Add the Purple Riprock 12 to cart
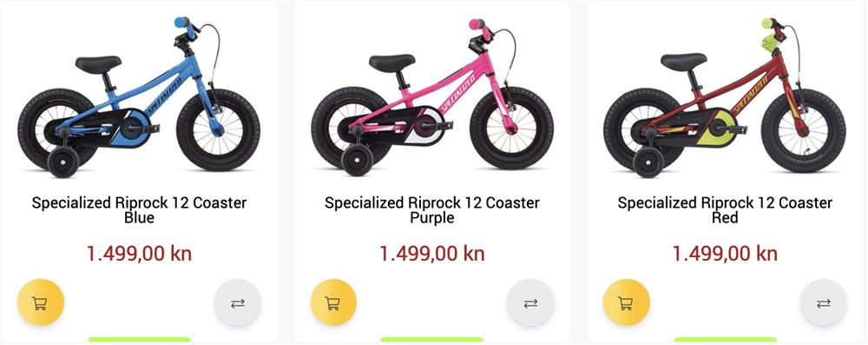This screenshot has height=345, width=868. tap(333, 302)
